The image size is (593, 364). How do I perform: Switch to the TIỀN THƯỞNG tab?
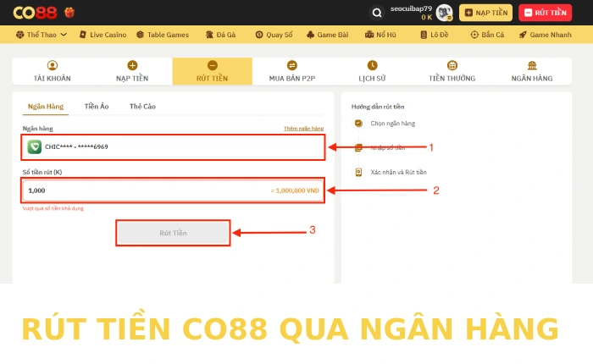[x=452, y=71]
